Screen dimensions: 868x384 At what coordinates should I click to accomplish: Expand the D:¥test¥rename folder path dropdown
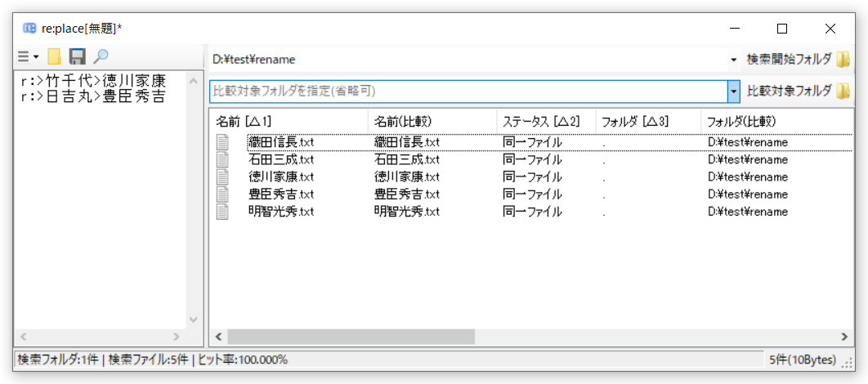pyautogui.click(x=734, y=60)
